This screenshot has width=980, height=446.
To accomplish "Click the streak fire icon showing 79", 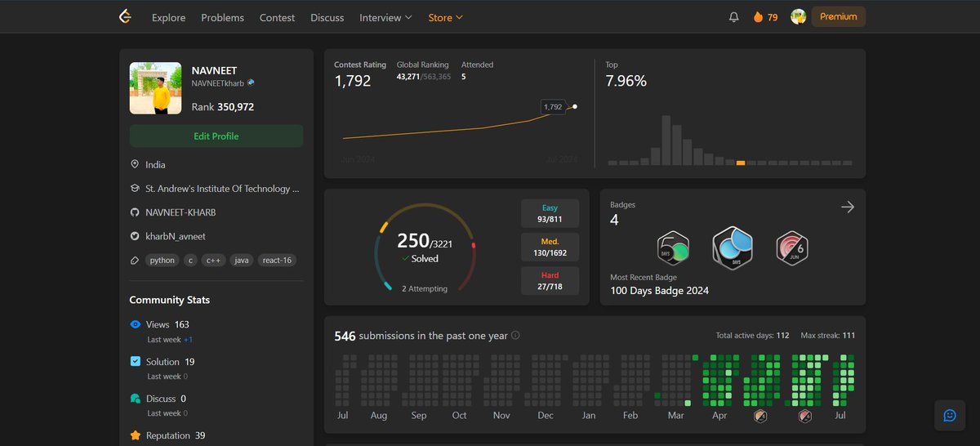I will click(x=758, y=17).
